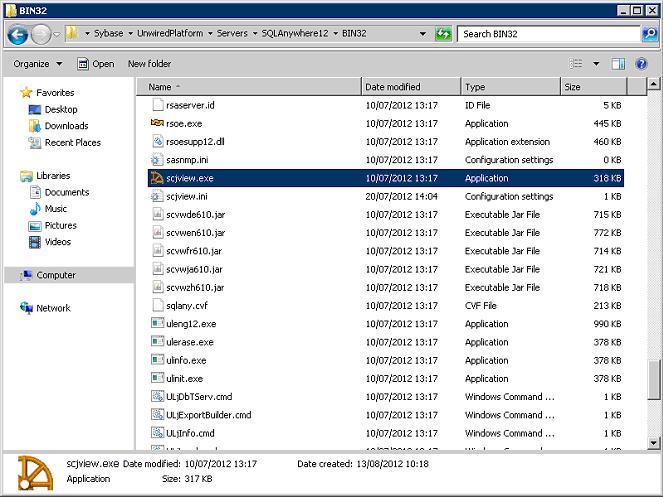Click the Search BIN32 input field
This screenshot has width=663, height=497.
click(548, 34)
